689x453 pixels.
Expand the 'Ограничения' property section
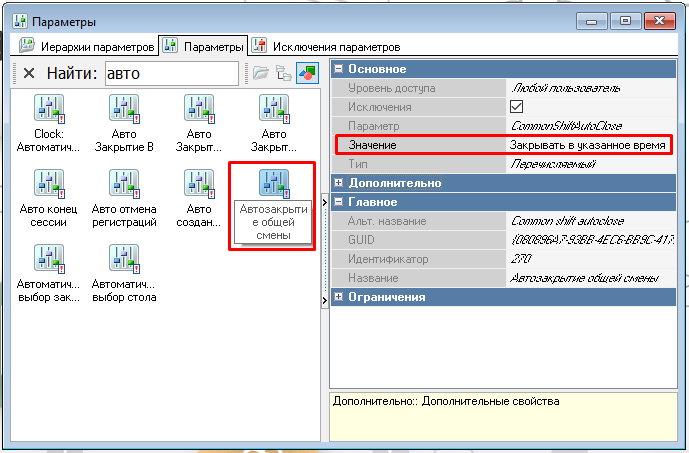(339, 297)
